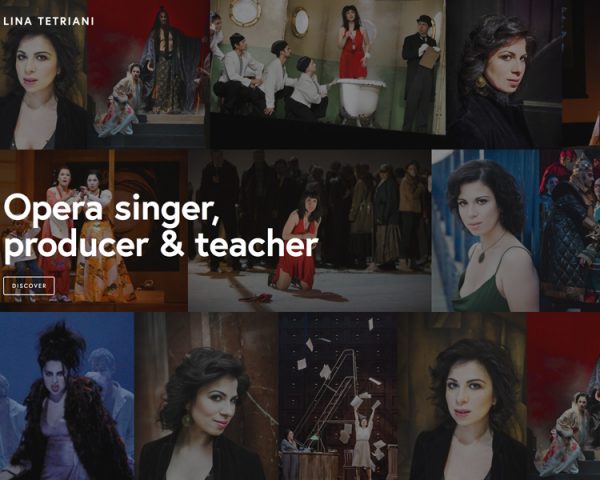Open the bathtub stage scene photo

point(328,67)
